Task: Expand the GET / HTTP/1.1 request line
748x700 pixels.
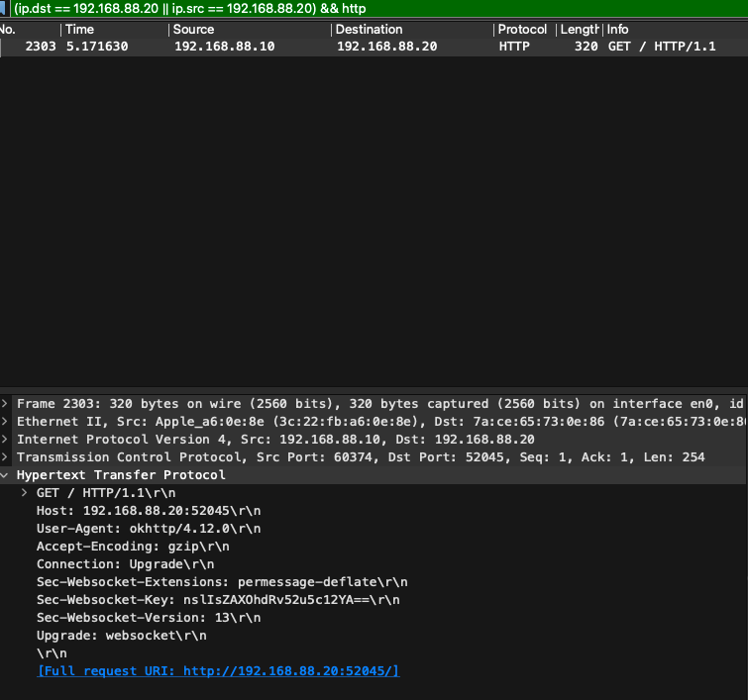Action: click(x=26, y=493)
